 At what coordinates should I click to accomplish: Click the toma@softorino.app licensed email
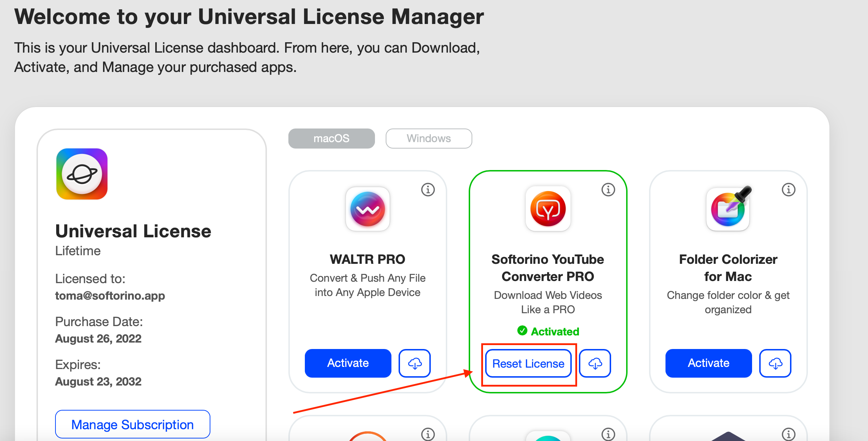pos(110,296)
